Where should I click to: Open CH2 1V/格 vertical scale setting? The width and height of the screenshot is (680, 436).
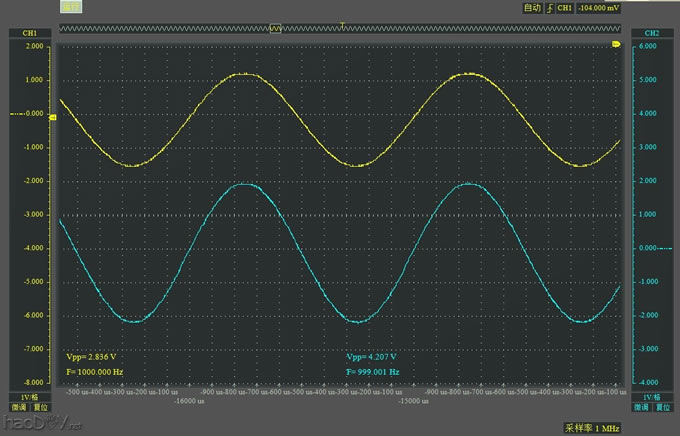[651, 397]
